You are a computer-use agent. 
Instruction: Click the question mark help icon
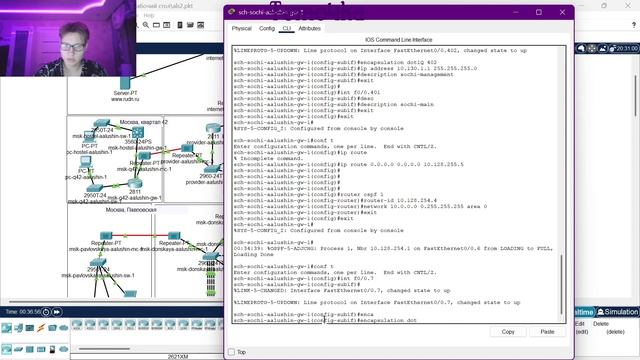click(633, 25)
